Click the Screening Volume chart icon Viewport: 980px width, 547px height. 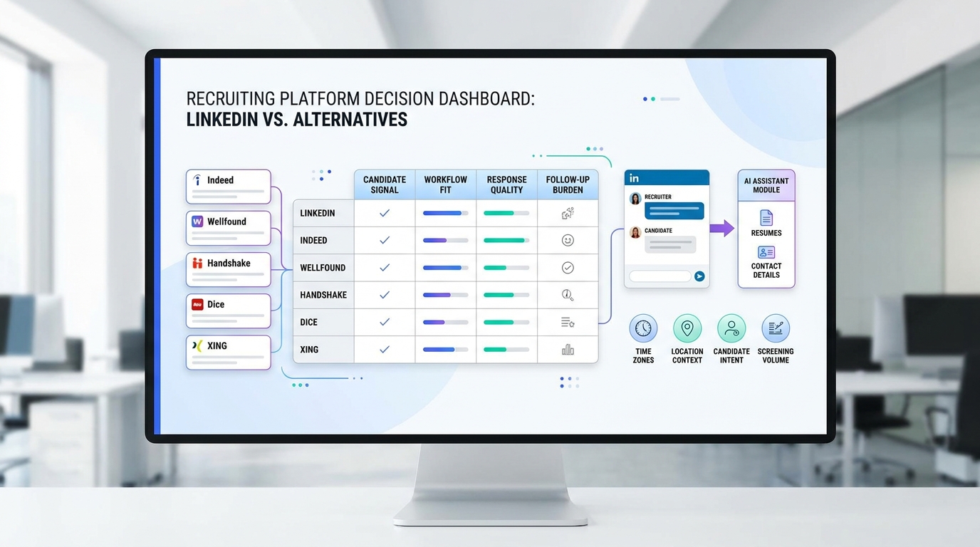(x=776, y=328)
